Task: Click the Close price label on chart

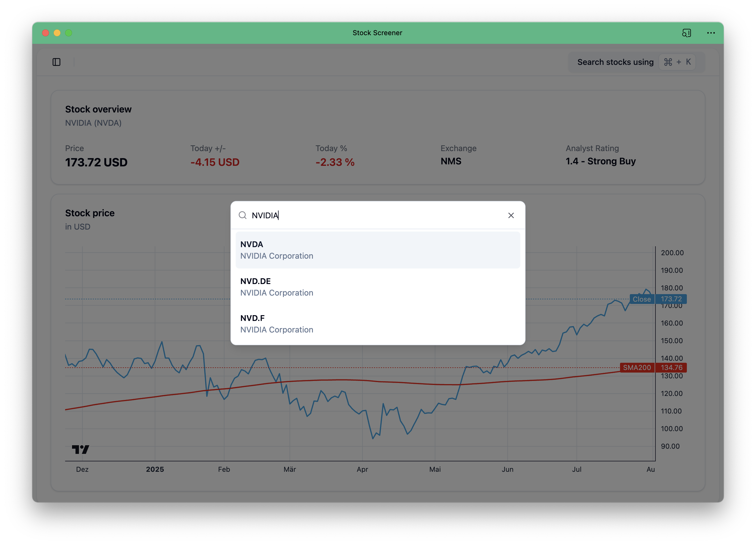Action: pos(642,299)
